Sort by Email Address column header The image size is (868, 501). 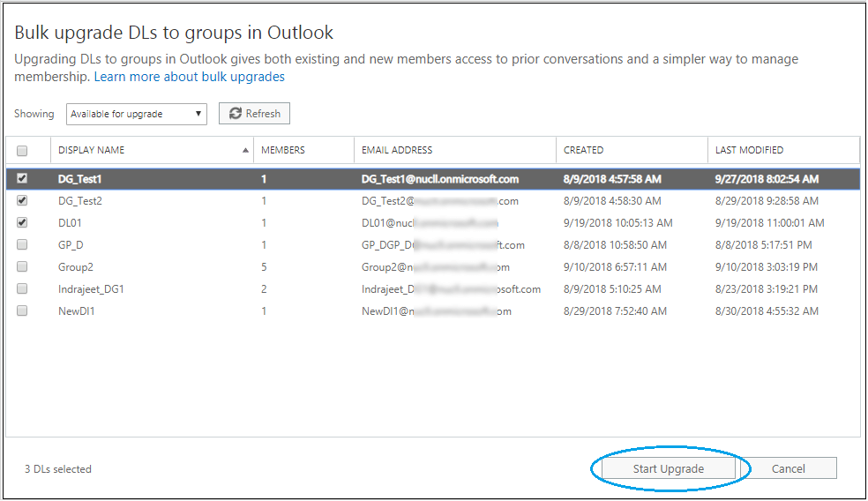pos(397,150)
